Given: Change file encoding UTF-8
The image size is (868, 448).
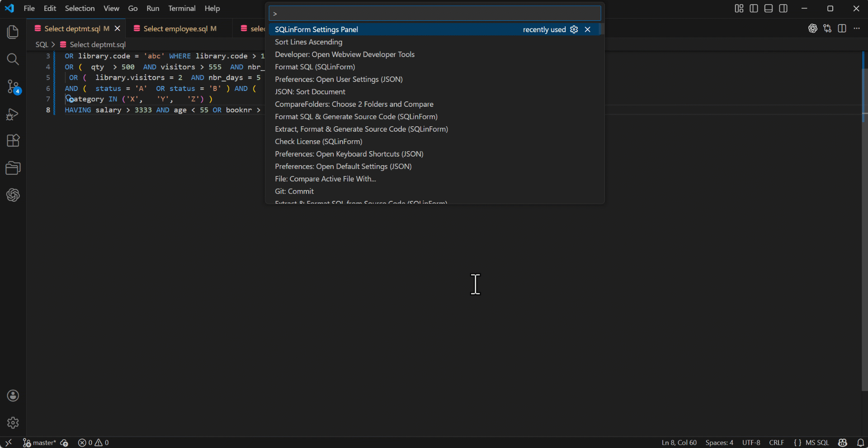Looking at the screenshot, I should coord(751,443).
